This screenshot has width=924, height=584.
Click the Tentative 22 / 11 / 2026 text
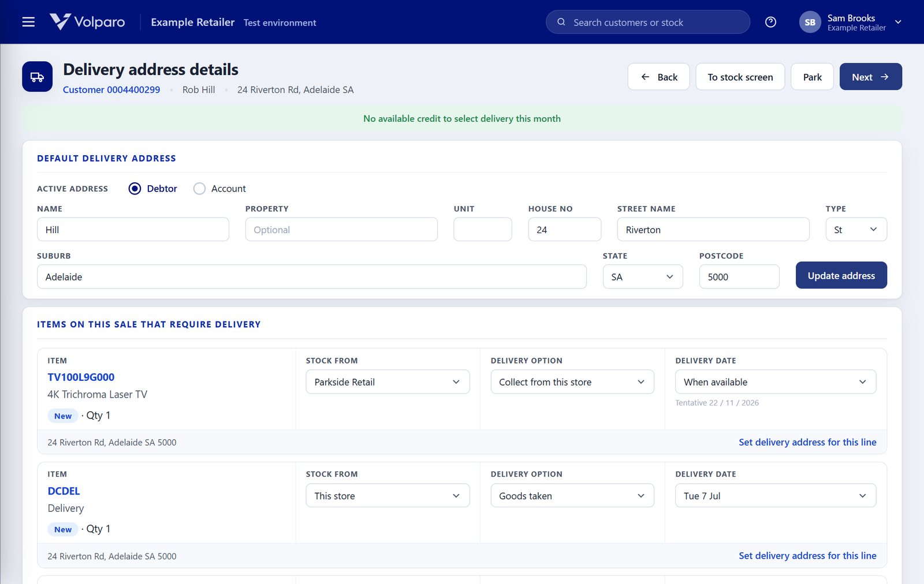[x=717, y=403]
